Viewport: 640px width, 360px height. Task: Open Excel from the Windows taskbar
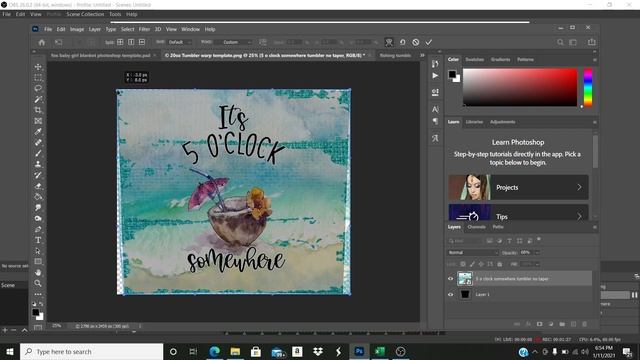click(380, 351)
